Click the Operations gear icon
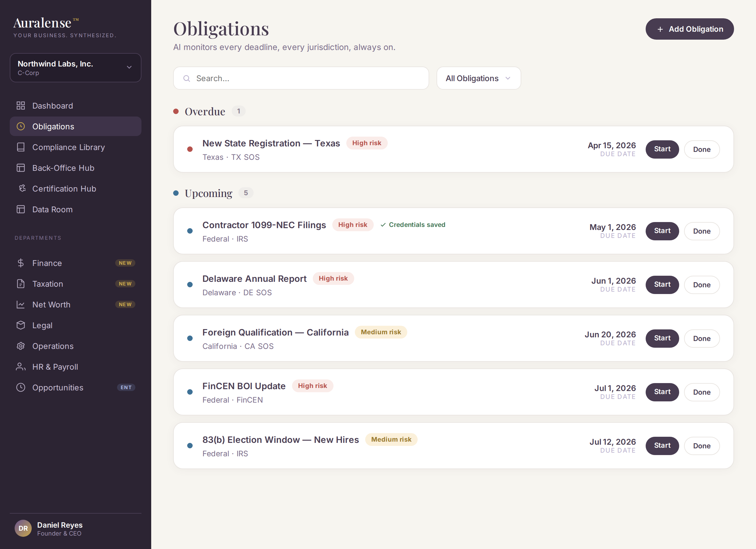The width and height of the screenshot is (756, 549). [x=21, y=346]
